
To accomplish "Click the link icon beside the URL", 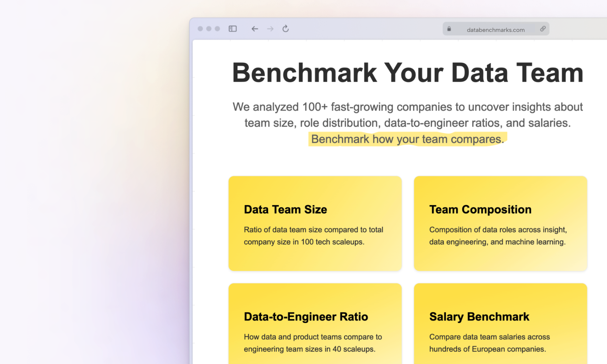I will point(543,29).
